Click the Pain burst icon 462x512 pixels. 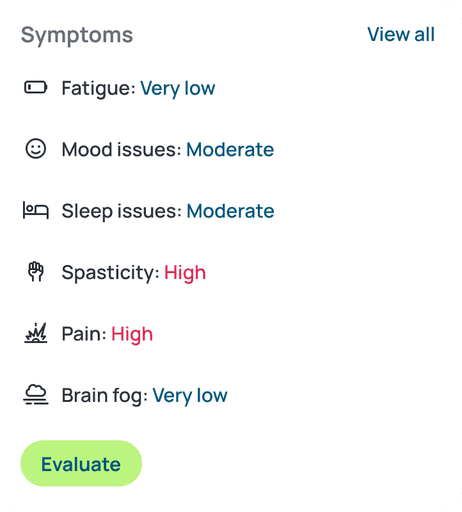(36, 333)
